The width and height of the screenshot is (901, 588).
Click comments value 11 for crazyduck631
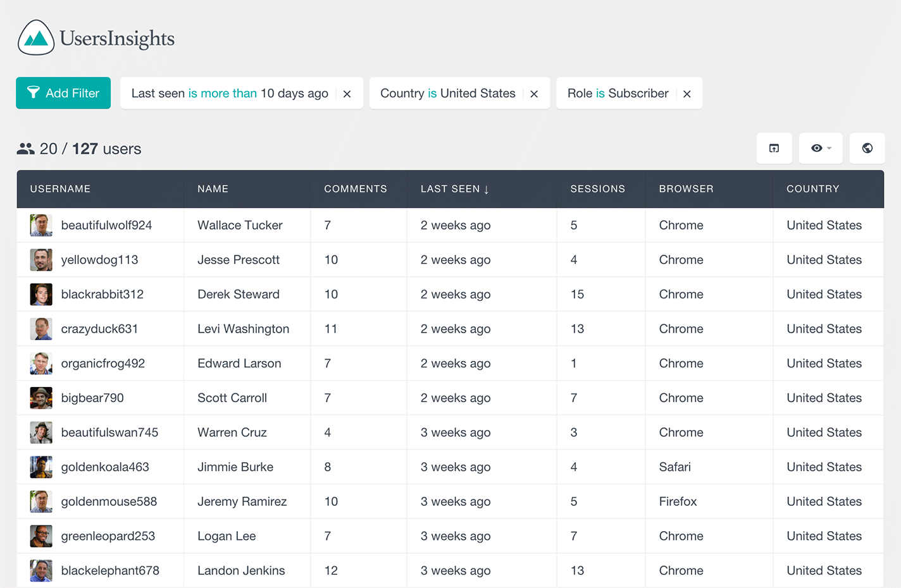[x=330, y=329]
